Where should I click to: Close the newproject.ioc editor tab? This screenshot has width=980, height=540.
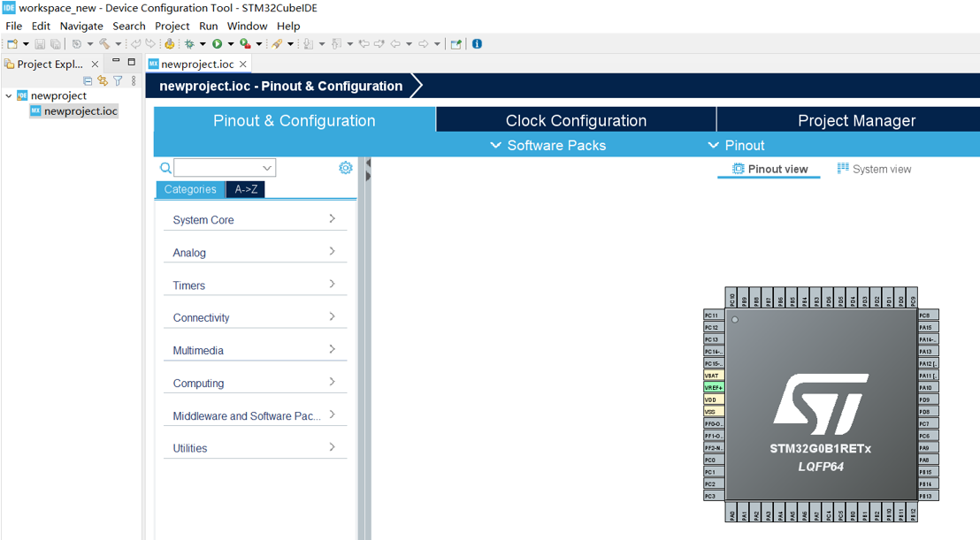tap(243, 65)
